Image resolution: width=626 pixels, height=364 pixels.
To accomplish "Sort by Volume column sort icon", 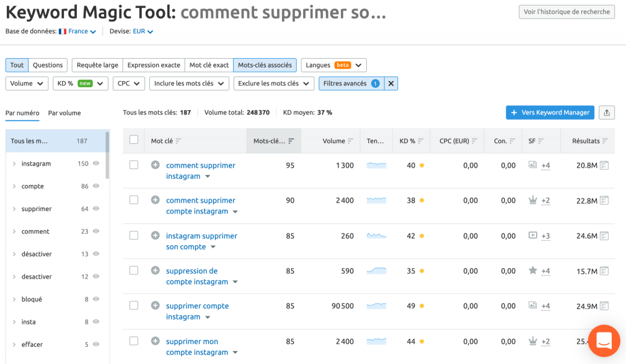I will point(350,141).
